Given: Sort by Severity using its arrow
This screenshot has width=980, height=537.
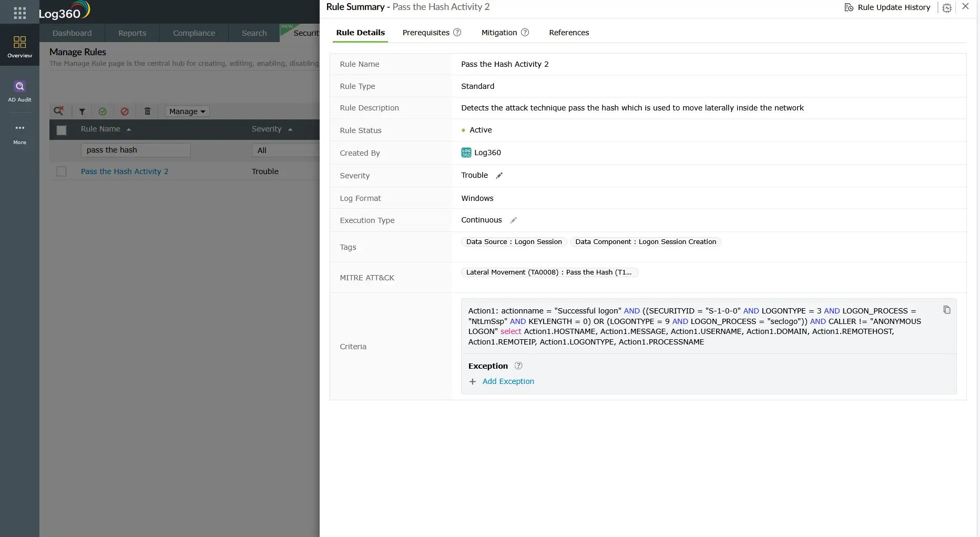Looking at the screenshot, I should 290,129.
